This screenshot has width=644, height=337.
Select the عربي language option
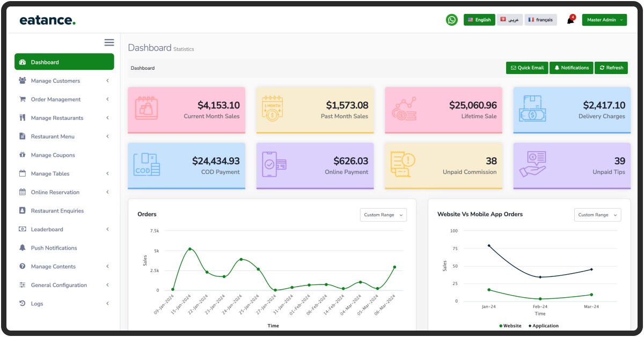tap(509, 19)
